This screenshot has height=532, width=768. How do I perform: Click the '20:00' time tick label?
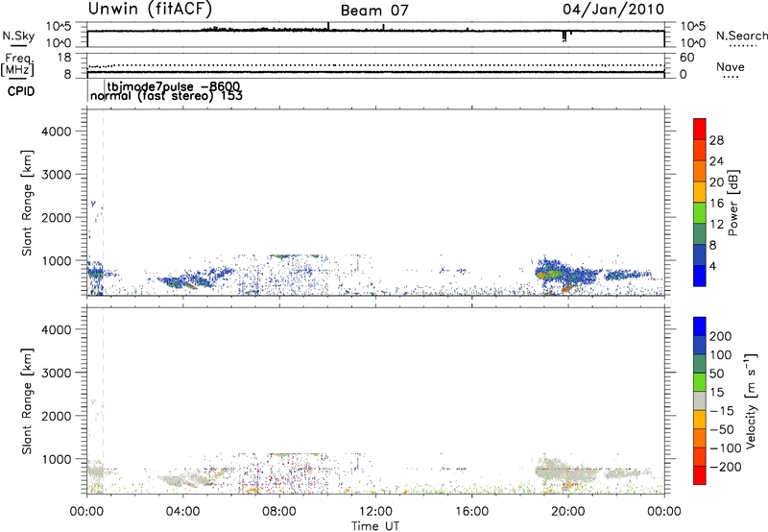tap(568, 512)
